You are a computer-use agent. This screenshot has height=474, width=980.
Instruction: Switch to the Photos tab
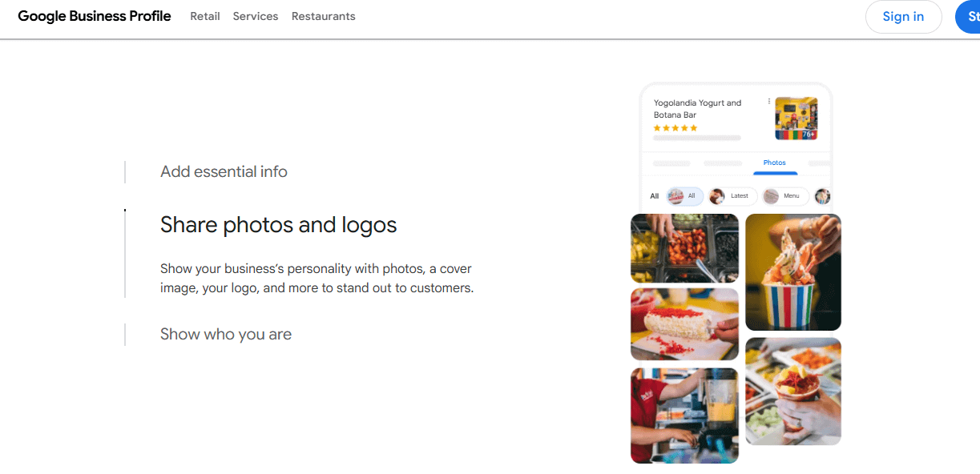[x=775, y=163]
